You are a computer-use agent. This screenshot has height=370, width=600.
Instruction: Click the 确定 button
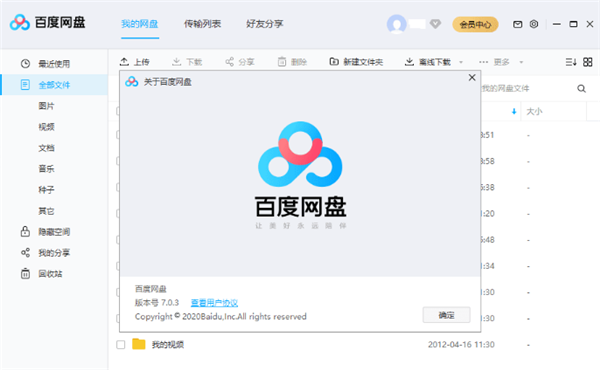pos(446,315)
